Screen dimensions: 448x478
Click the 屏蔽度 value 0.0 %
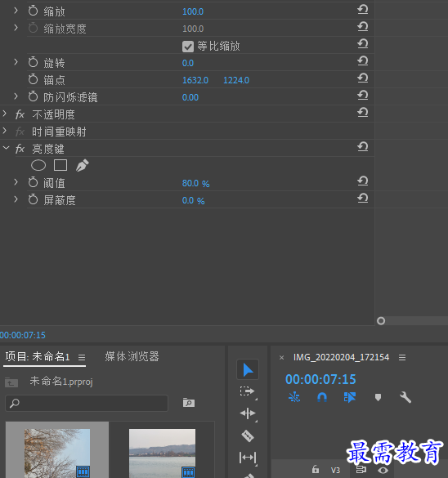point(194,200)
